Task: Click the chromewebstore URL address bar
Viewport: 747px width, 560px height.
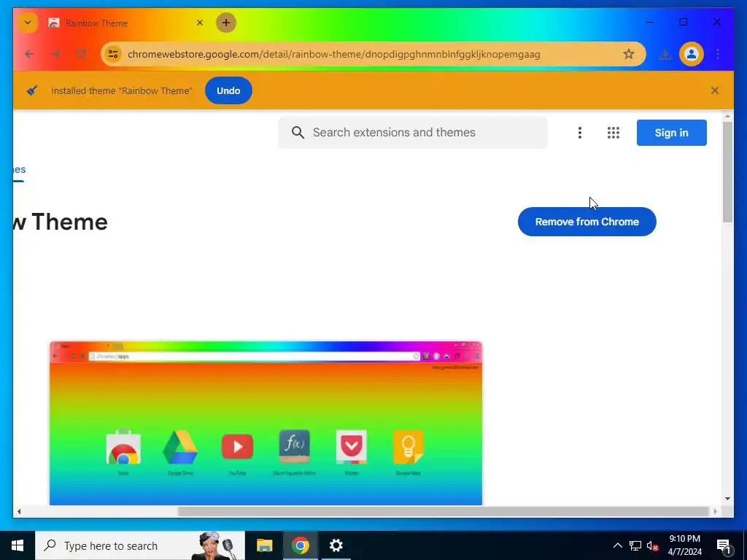Action: pyautogui.click(x=373, y=54)
